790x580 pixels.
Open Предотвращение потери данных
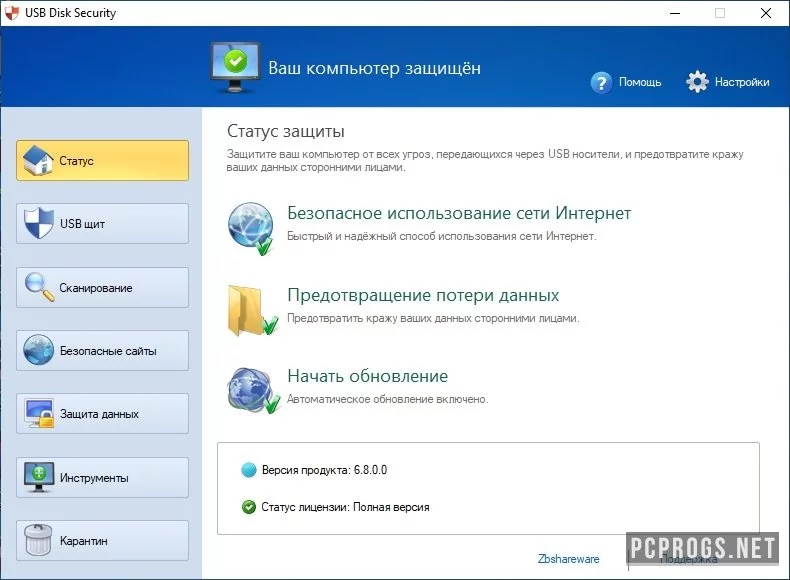click(423, 295)
